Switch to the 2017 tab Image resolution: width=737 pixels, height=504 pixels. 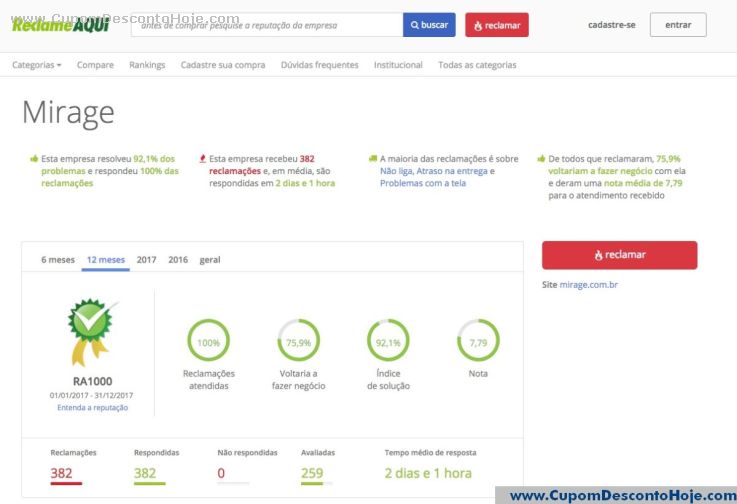tap(147, 260)
